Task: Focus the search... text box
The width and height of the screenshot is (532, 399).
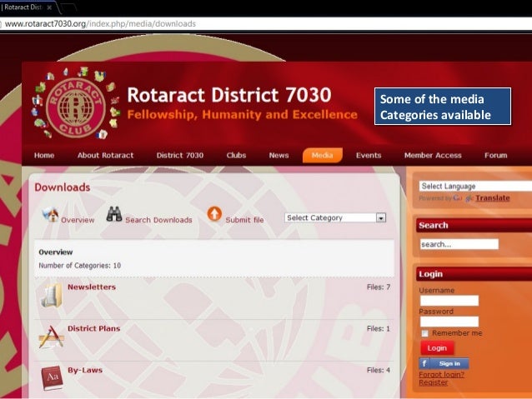Action: [459, 244]
